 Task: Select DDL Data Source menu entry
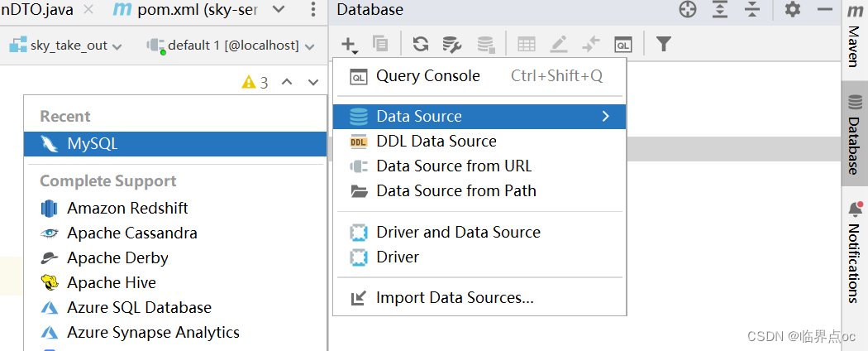point(436,142)
